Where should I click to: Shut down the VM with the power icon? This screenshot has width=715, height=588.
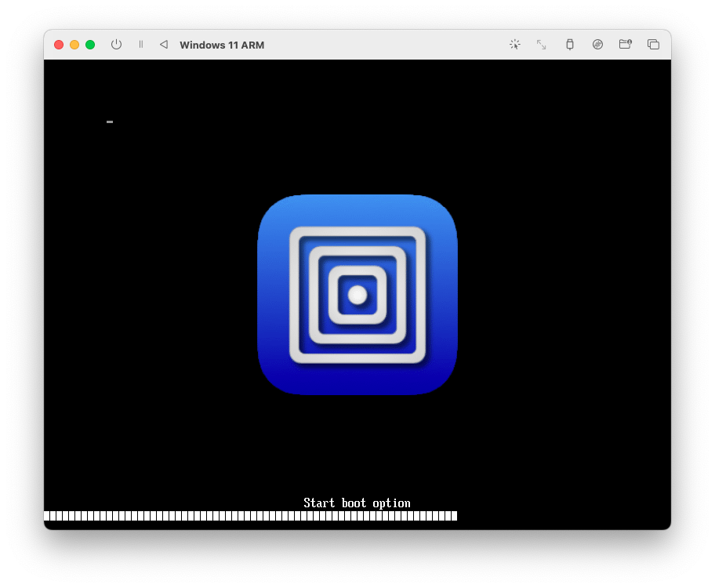point(116,45)
